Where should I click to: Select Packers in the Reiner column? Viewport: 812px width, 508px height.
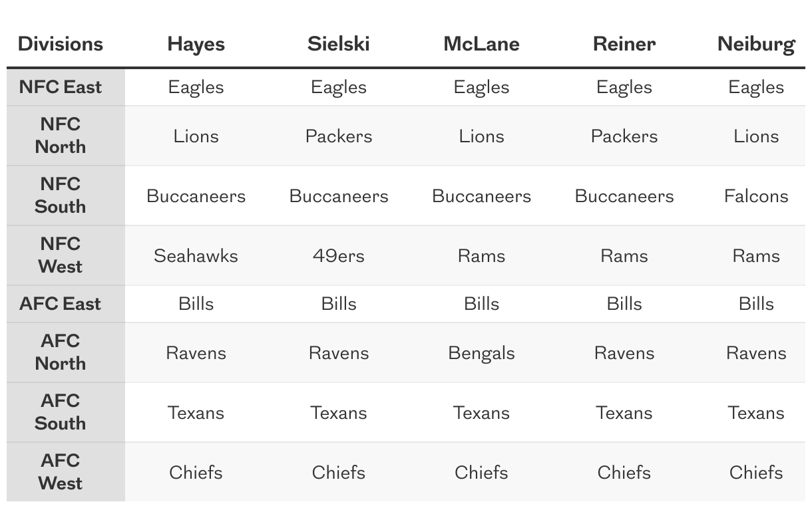click(624, 136)
